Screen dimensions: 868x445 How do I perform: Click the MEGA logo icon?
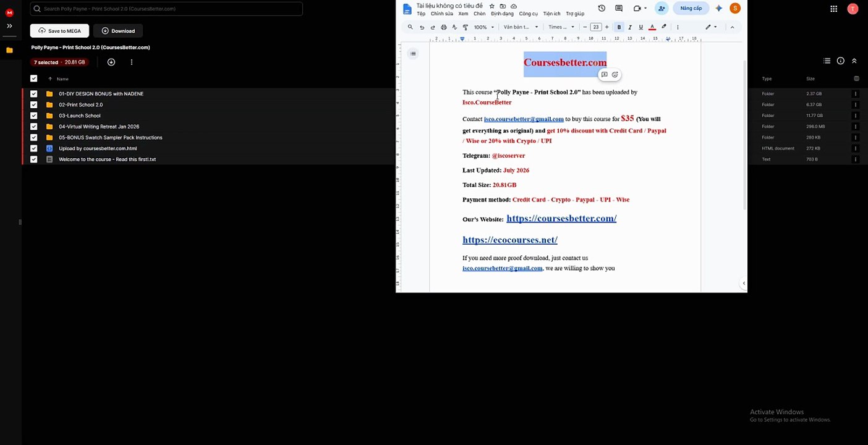(x=9, y=12)
